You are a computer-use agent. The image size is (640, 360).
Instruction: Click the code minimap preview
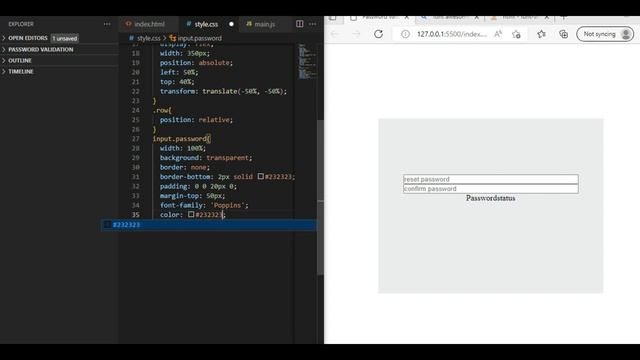coord(307,61)
